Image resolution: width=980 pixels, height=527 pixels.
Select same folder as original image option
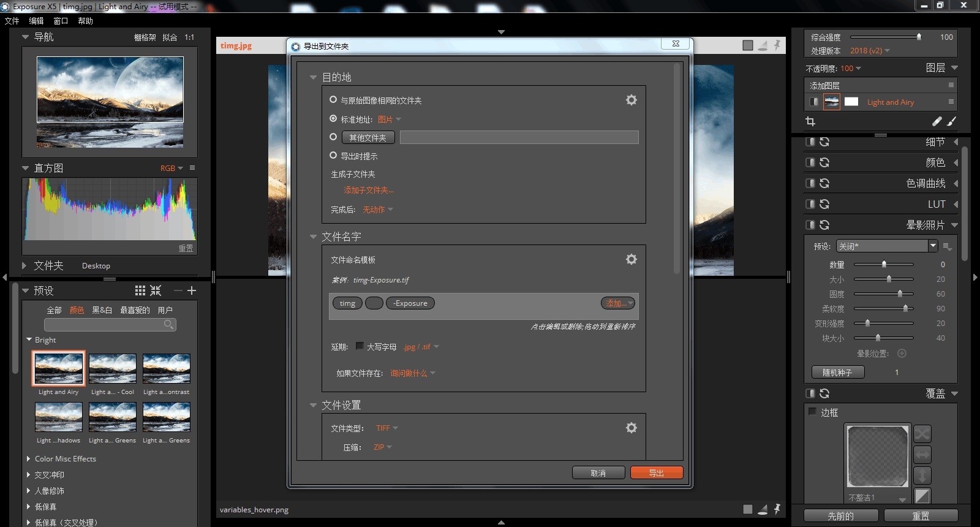[333, 99]
